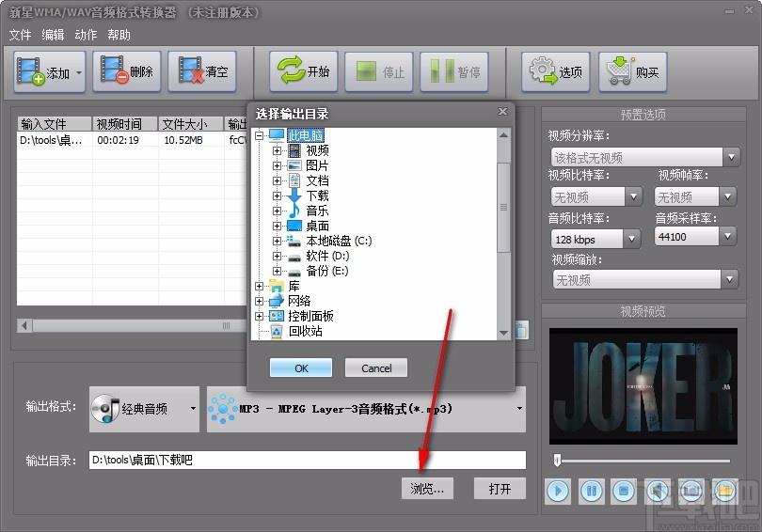Screen dimensions: 762x532
Task: Start conversion with the 开始 button
Action: pyautogui.click(x=304, y=71)
